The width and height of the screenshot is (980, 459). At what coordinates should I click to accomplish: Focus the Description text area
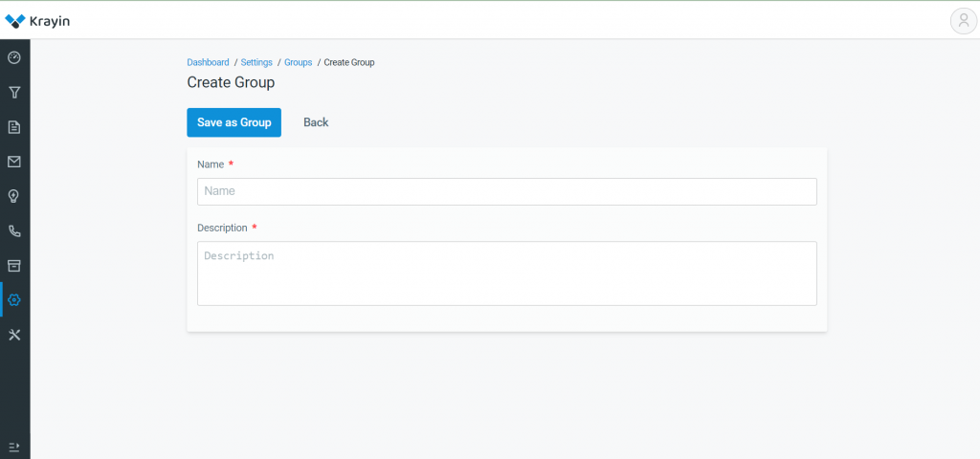(x=507, y=273)
